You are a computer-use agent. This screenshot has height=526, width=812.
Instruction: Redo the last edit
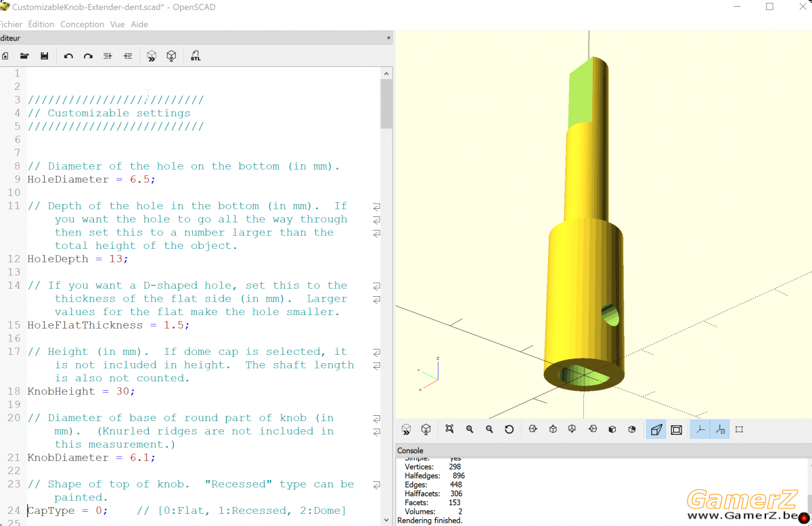click(x=88, y=56)
